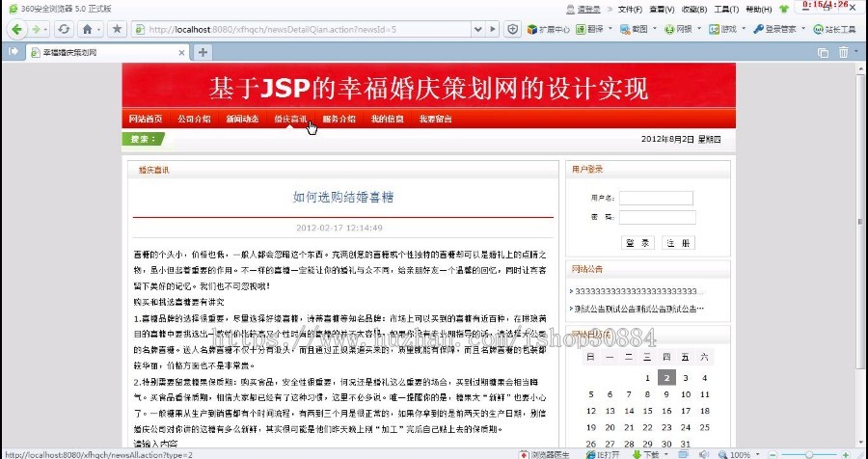Expand the 网银 dropdown arrow

pos(699,29)
